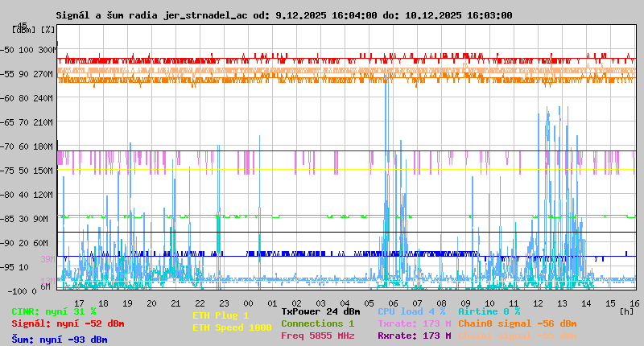
Task: Click the '-55 90 270M' y-axis label
Action: [27, 74]
